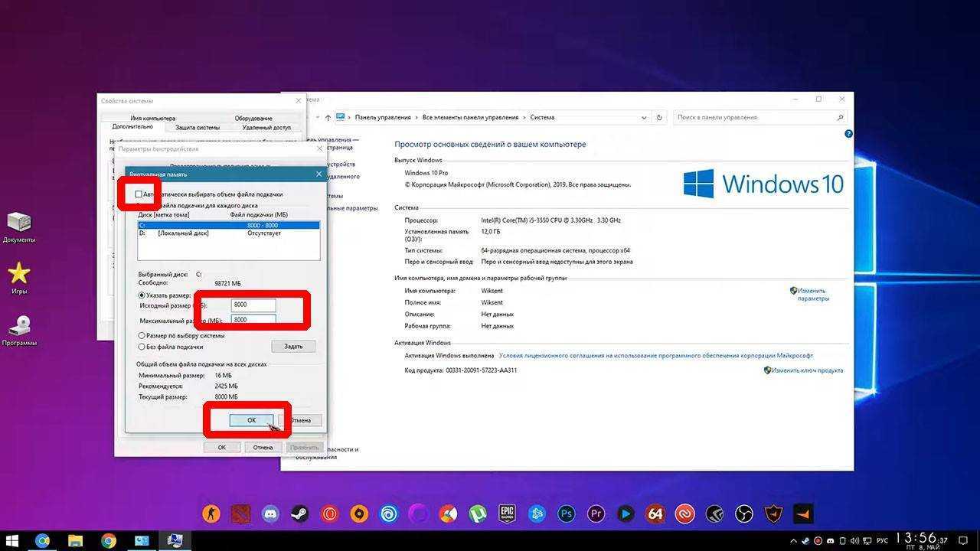Viewport: 980px width, 551px height.
Task: Launch Photoshop from the dock
Action: [567, 514]
